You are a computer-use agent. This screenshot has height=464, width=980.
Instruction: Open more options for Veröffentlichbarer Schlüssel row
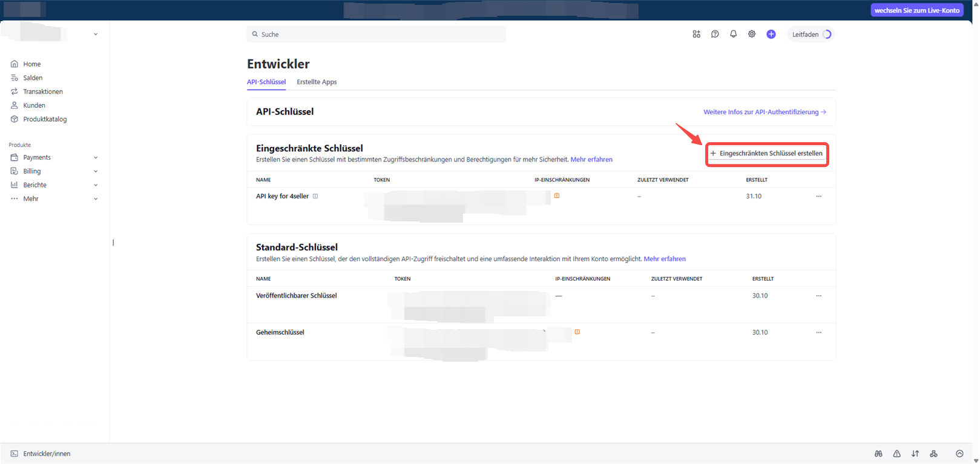[x=818, y=296]
